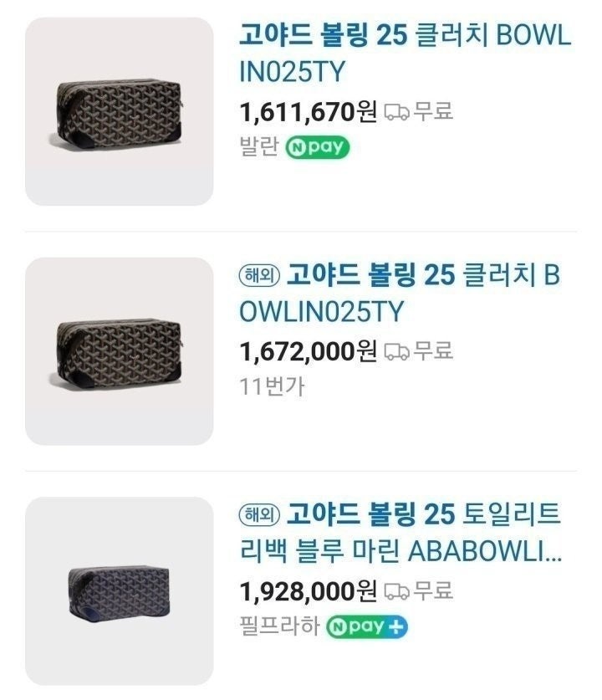Click the delivery truck icon on the 1,672,000원 item
The image size is (602, 700).
pos(396,351)
